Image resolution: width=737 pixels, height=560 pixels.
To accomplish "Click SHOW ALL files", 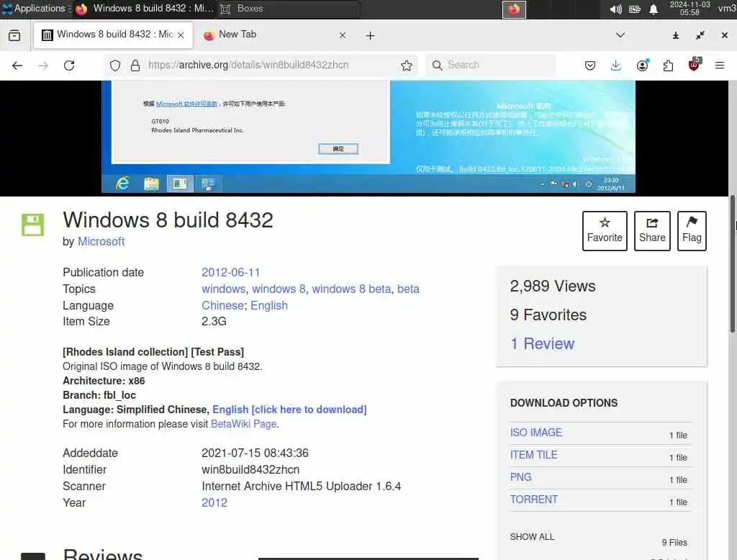I will 532,537.
